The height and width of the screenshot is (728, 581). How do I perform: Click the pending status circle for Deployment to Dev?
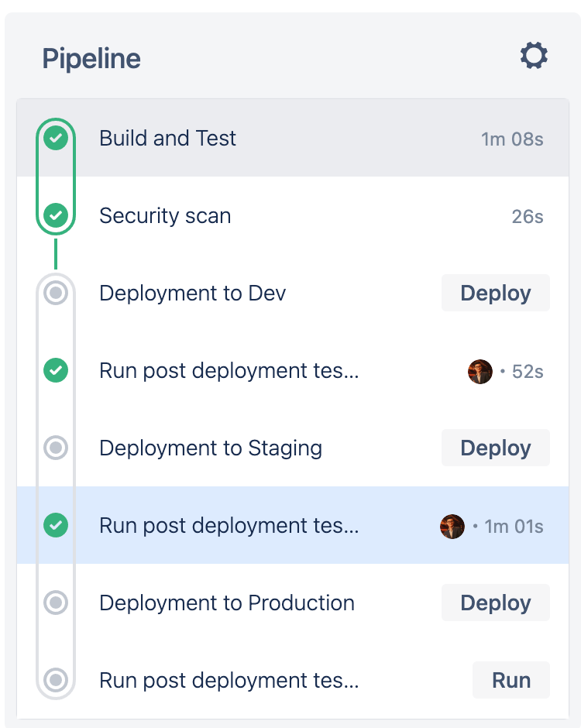pos(55,294)
